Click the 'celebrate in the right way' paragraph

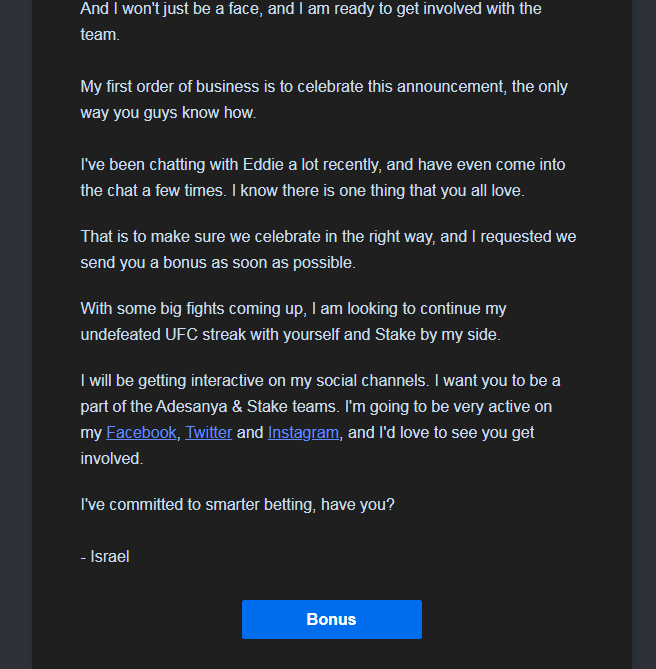click(328, 250)
